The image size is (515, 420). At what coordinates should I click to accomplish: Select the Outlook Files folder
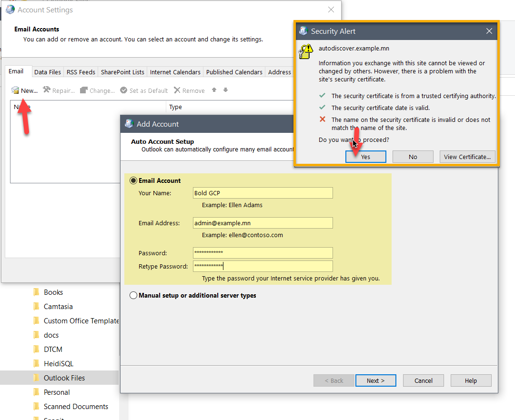click(64, 378)
